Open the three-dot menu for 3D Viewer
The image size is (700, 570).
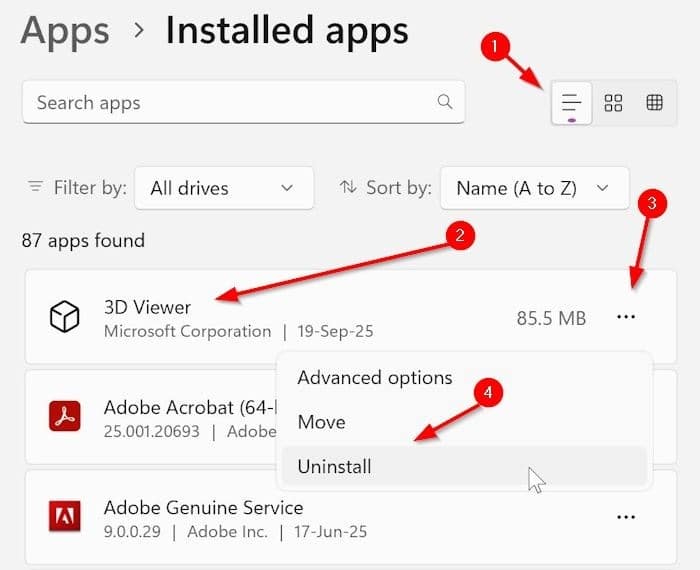coord(626,317)
